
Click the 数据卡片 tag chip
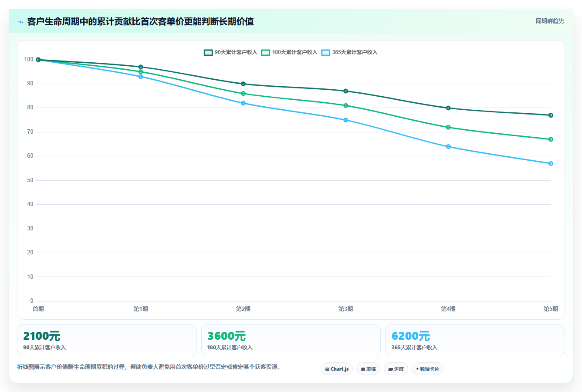427,369
